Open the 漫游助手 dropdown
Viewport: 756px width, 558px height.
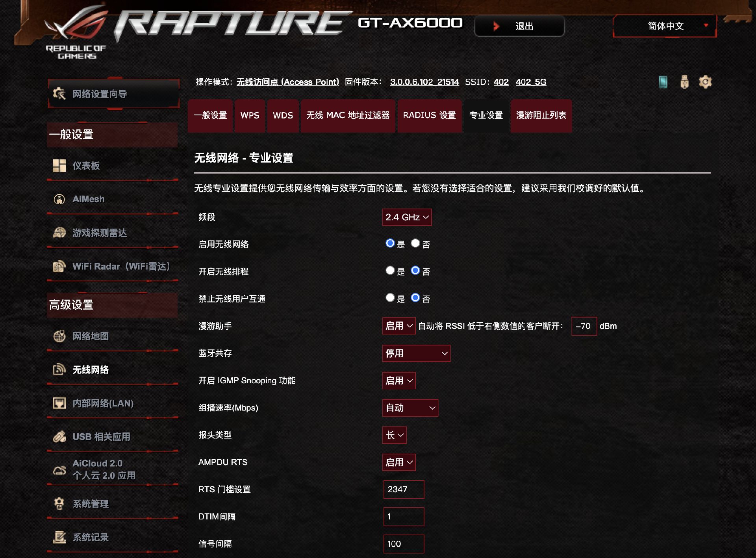[x=398, y=326]
